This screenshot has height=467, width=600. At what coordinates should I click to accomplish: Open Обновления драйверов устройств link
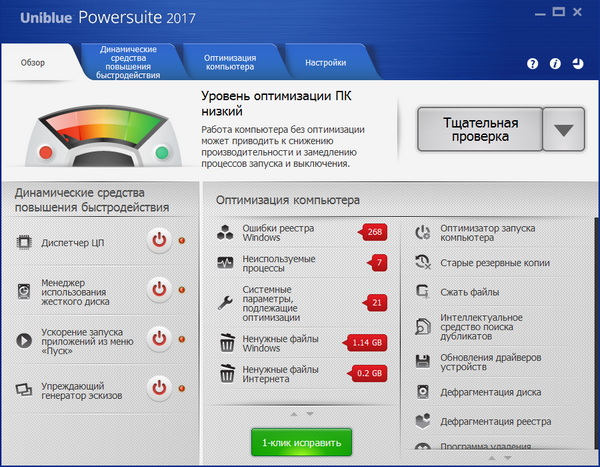pyautogui.click(x=491, y=362)
